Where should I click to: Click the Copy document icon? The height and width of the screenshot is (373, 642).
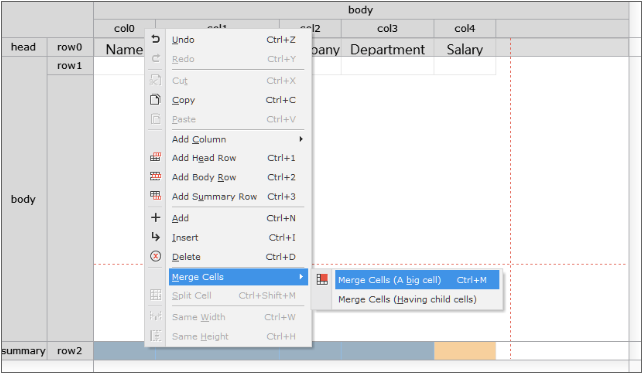click(155, 99)
